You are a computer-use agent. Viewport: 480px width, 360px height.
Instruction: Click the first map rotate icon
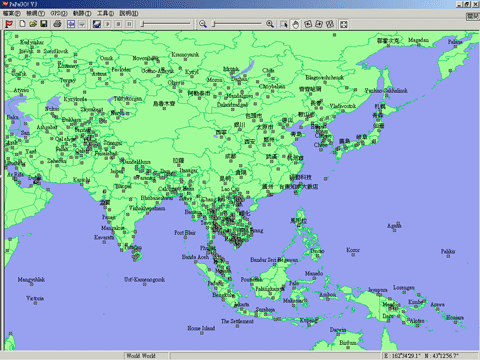coord(308,24)
